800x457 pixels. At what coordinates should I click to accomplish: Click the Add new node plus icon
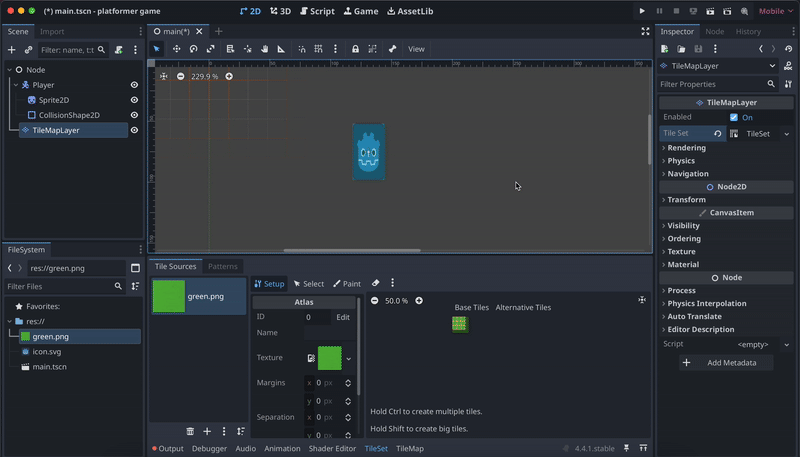coord(12,49)
